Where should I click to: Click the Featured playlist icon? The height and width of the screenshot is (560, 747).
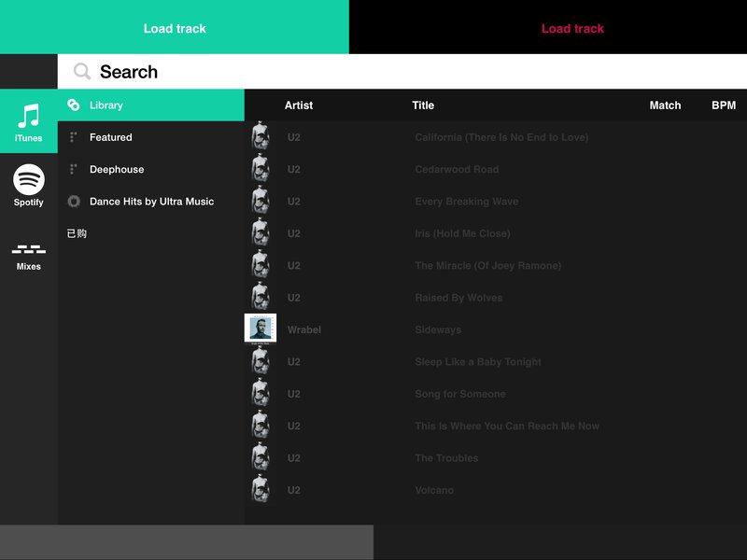tap(74, 137)
